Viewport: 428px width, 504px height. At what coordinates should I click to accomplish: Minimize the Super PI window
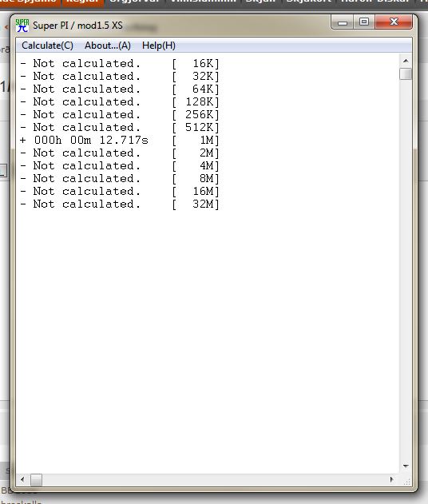[343, 22]
